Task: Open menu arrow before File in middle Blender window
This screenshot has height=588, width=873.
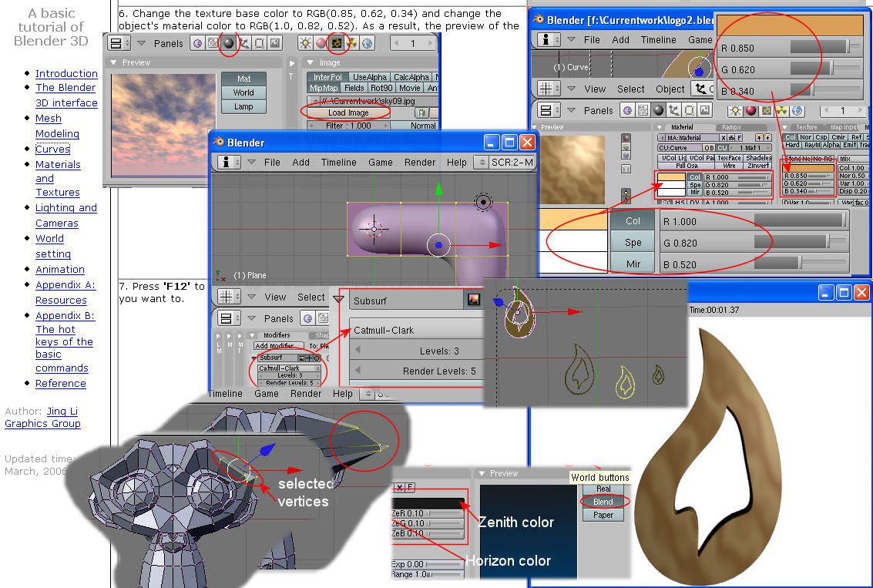Action: (x=252, y=162)
